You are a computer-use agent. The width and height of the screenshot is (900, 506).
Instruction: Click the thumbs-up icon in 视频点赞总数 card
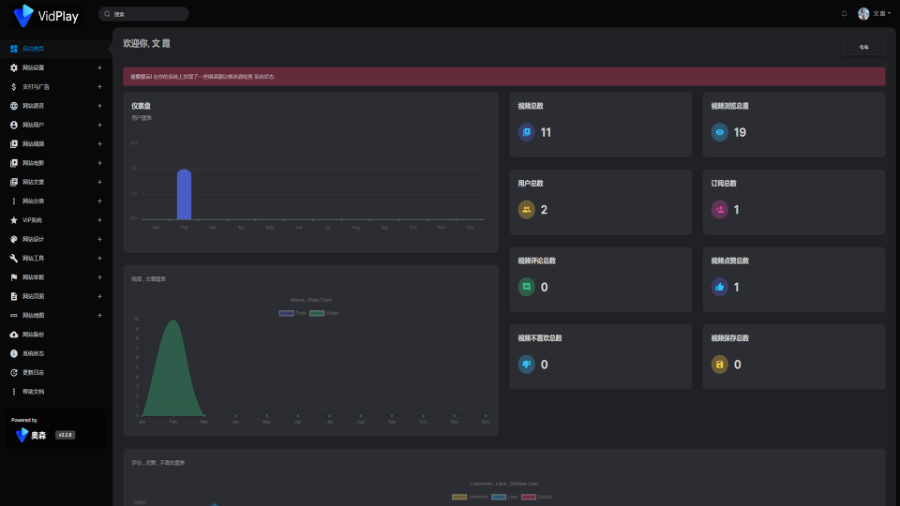pyautogui.click(x=720, y=287)
